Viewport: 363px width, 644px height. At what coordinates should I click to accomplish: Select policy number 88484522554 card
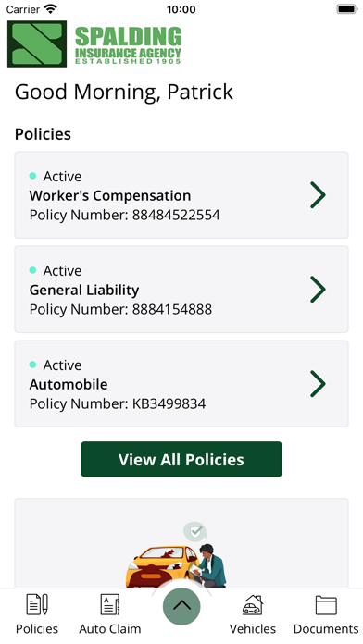[x=181, y=195]
